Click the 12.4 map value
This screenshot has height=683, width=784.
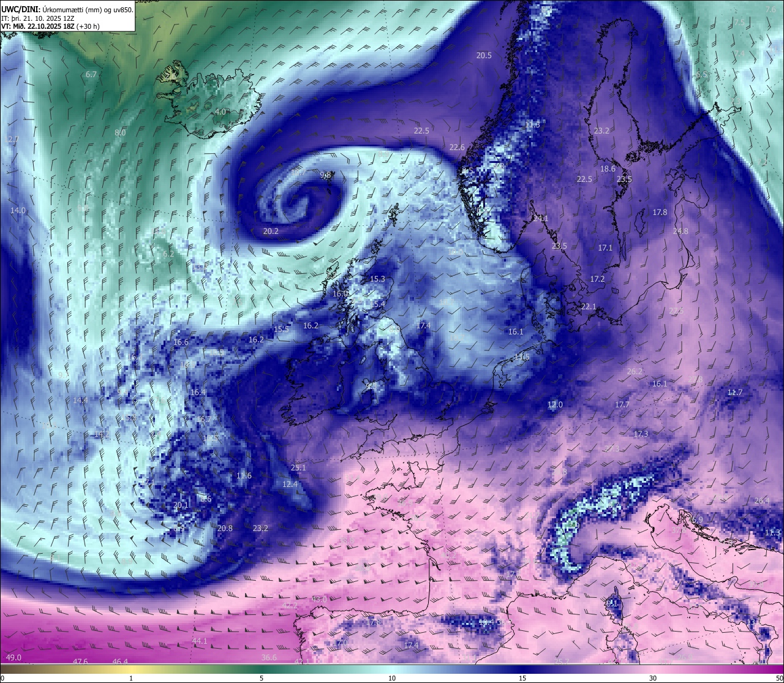coord(290,484)
